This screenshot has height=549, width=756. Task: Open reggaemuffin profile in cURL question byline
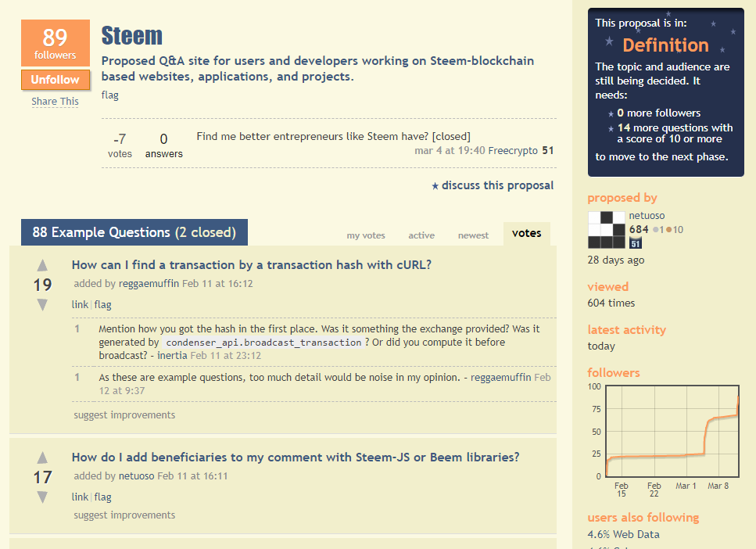(149, 284)
